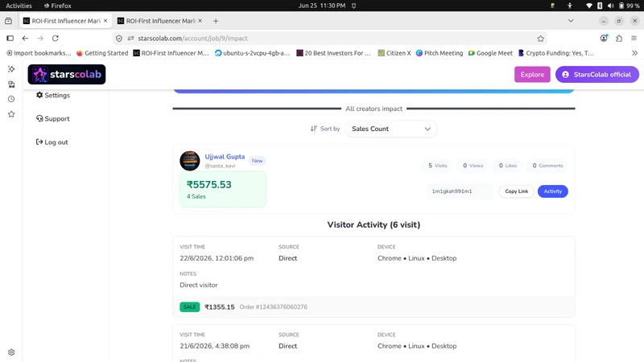This screenshot has height=362, width=644.
Task: Open the volume speaker icon in system tray
Action: (611, 6)
